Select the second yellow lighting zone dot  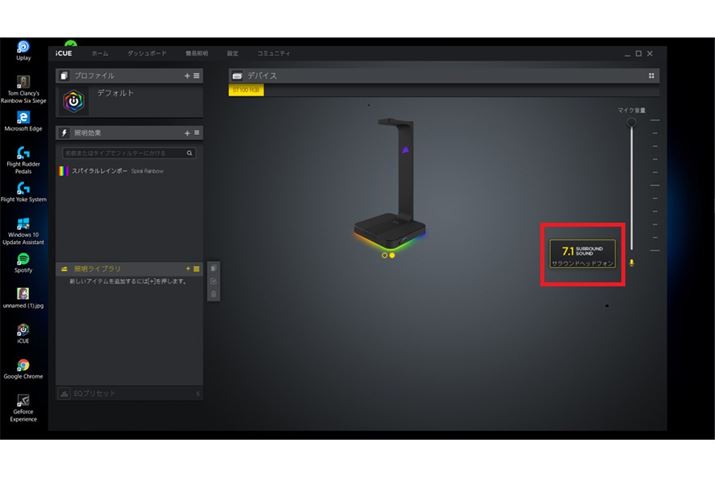coord(392,255)
